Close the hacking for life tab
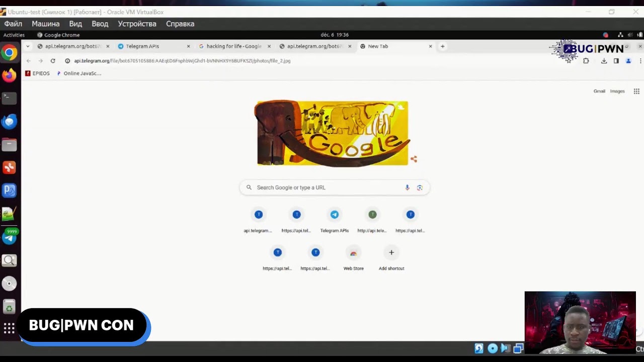Viewport: 644px width, 362px height. (x=269, y=46)
